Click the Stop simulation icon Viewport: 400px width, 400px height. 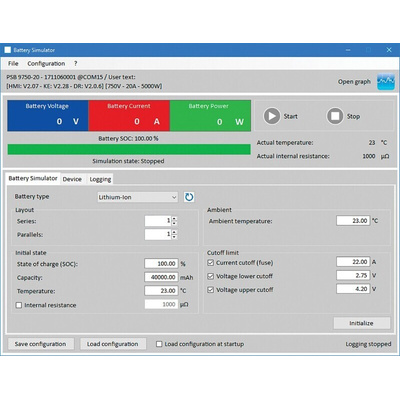[x=335, y=116]
